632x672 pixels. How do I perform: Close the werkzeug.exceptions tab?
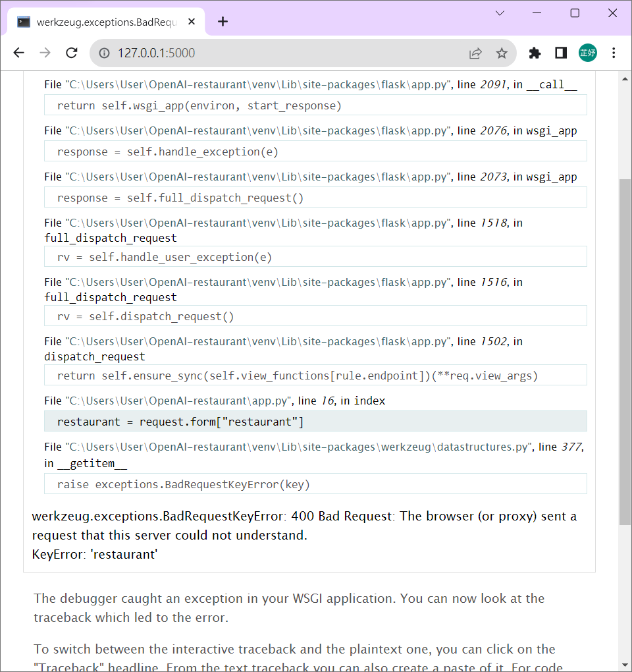[x=192, y=22]
